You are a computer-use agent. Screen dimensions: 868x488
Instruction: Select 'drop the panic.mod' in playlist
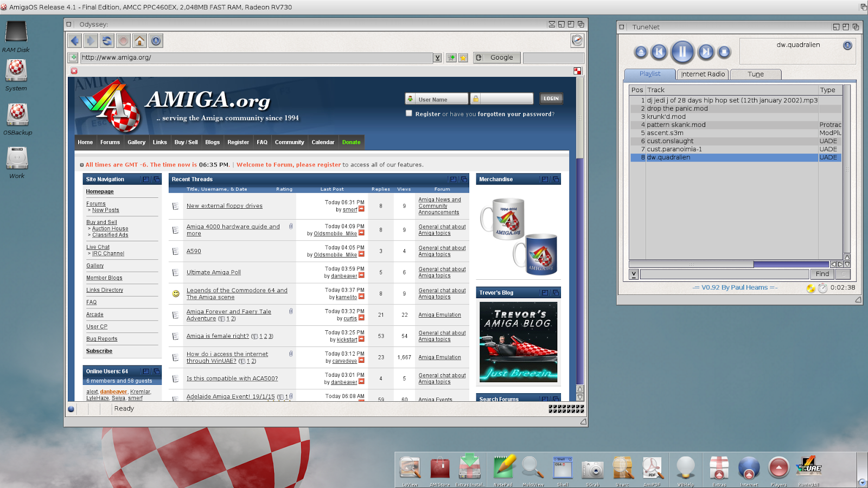pyautogui.click(x=736, y=108)
